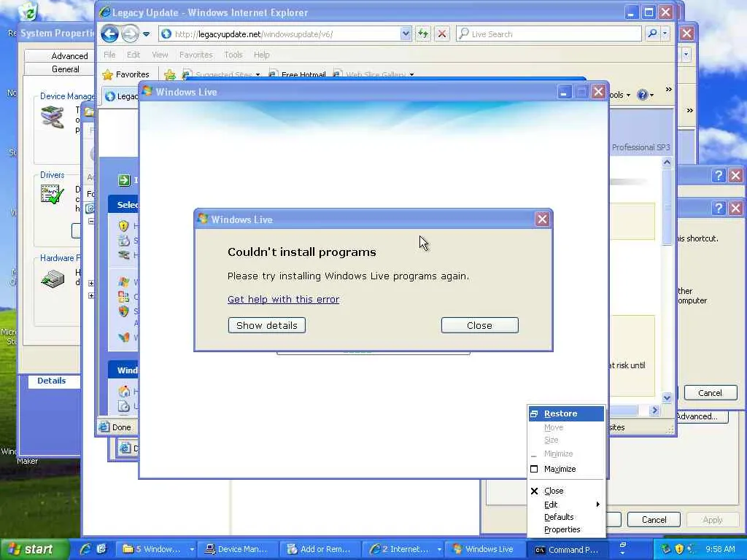Click Cancel button beside Apply
The image size is (747, 560).
tap(654, 519)
